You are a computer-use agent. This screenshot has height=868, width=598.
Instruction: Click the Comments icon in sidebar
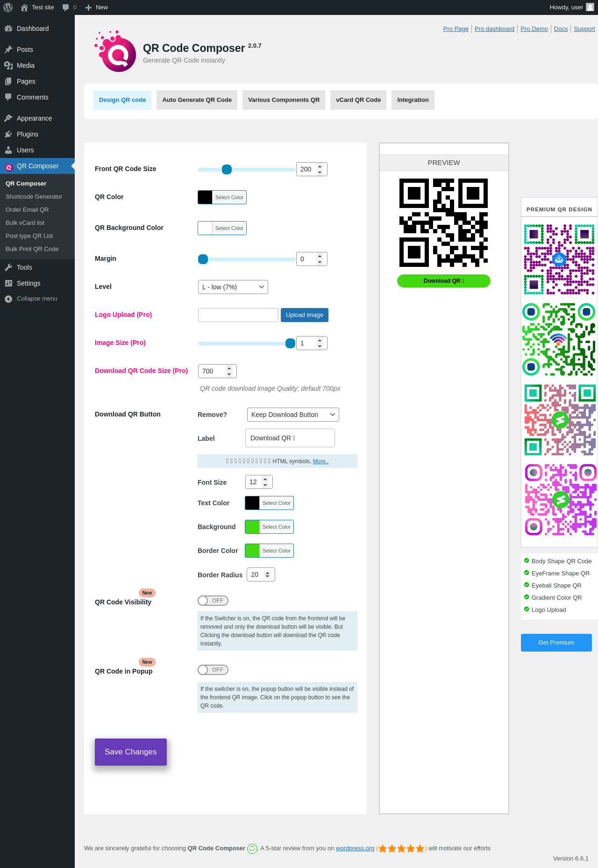8,97
